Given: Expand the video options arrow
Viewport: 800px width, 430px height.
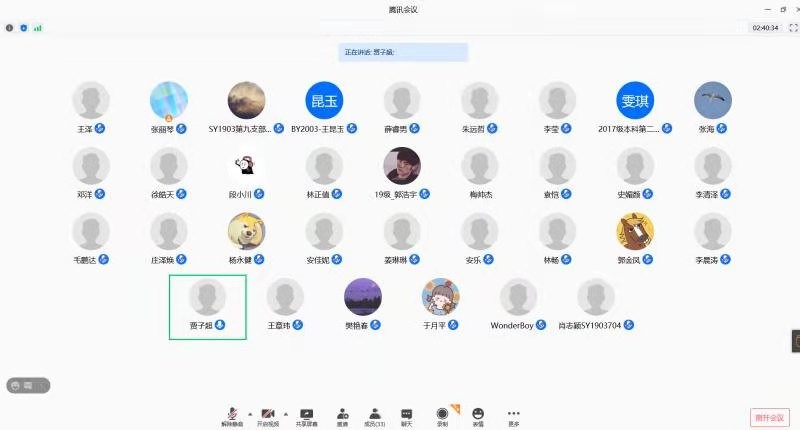Looking at the screenshot, I should click(x=285, y=412).
